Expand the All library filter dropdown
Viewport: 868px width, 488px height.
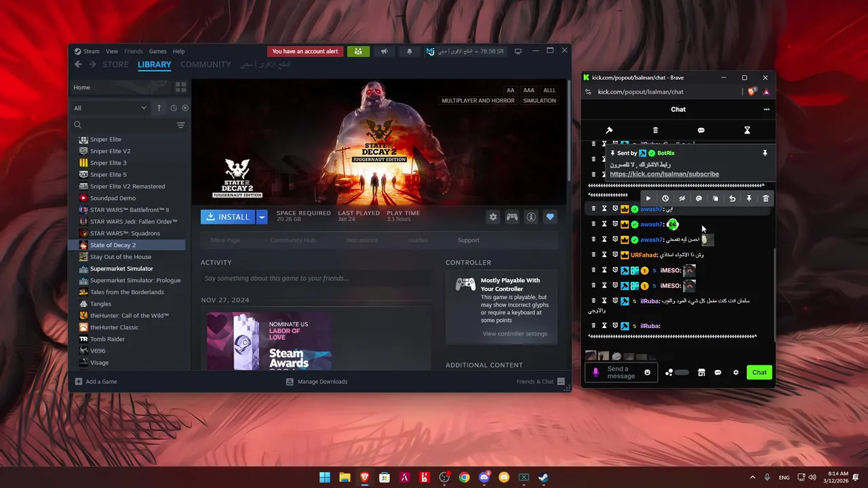point(111,108)
